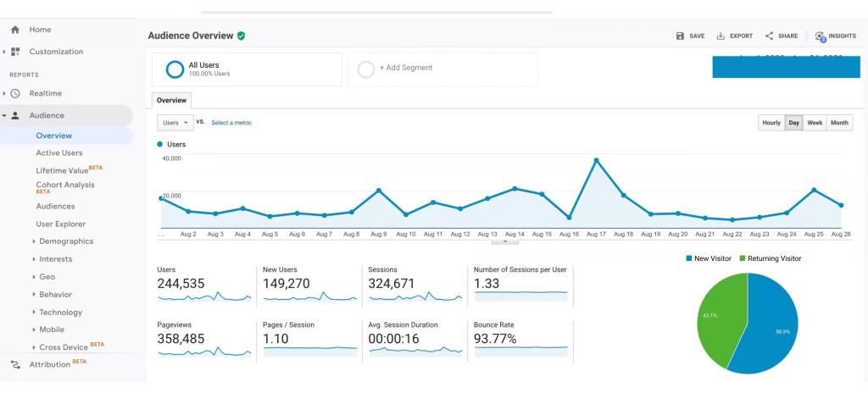Open Active Users report
The image size is (868, 393).
[x=59, y=152]
